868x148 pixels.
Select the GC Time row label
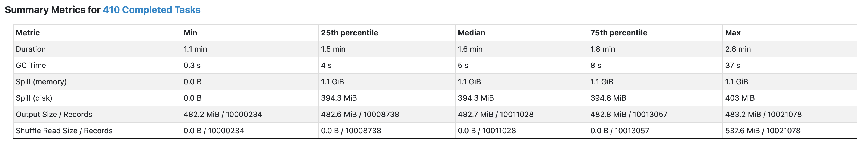[31, 65]
